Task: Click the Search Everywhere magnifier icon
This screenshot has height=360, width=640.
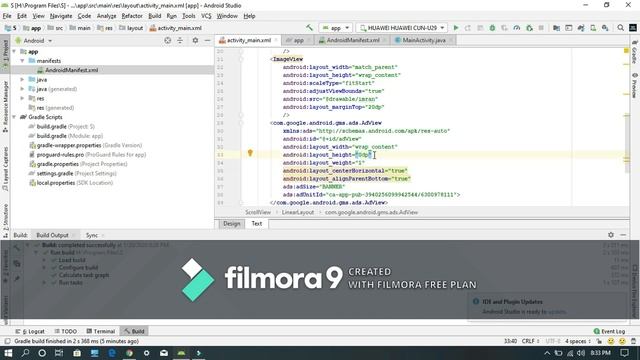Action: coord(620,28)
